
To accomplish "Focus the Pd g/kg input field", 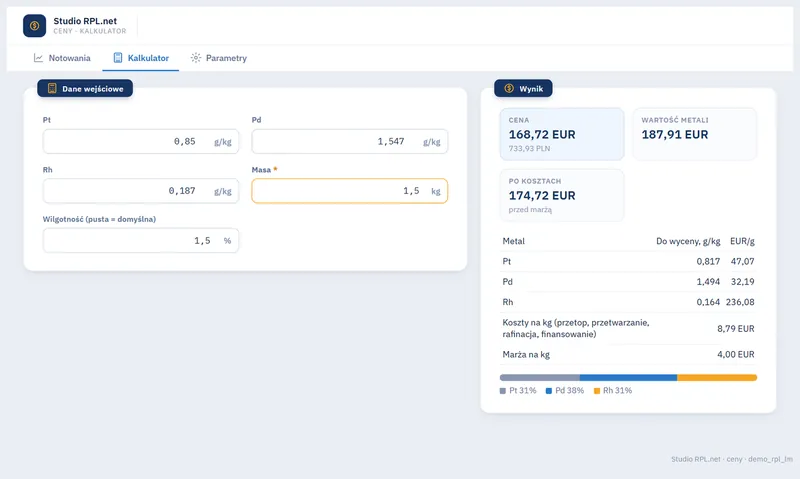I will 349,141.
